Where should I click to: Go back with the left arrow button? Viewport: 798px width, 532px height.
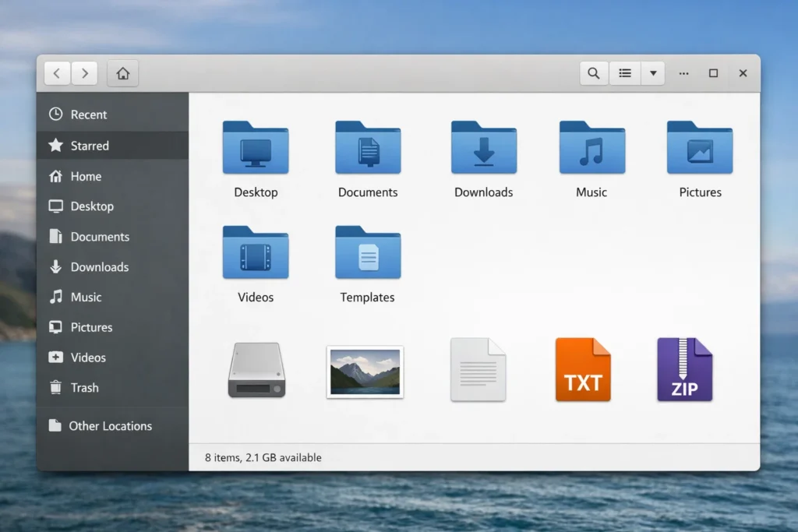(x=58, y=73)
